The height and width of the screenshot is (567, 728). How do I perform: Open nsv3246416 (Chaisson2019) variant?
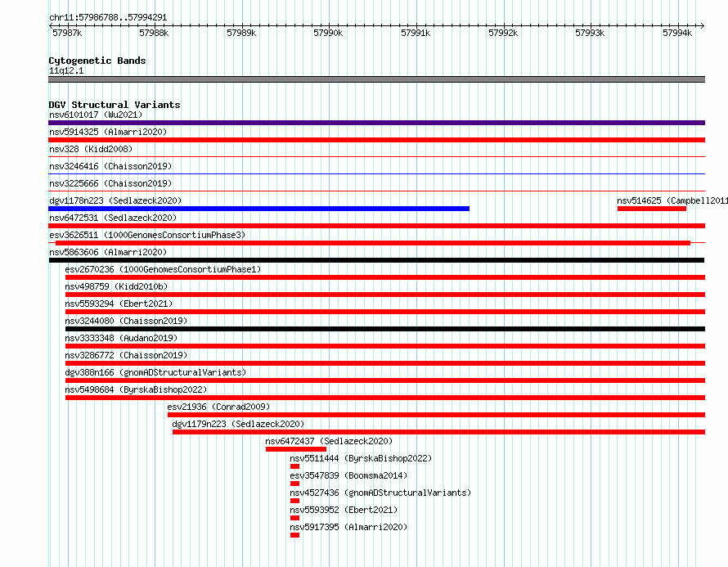tap(110, 166)
